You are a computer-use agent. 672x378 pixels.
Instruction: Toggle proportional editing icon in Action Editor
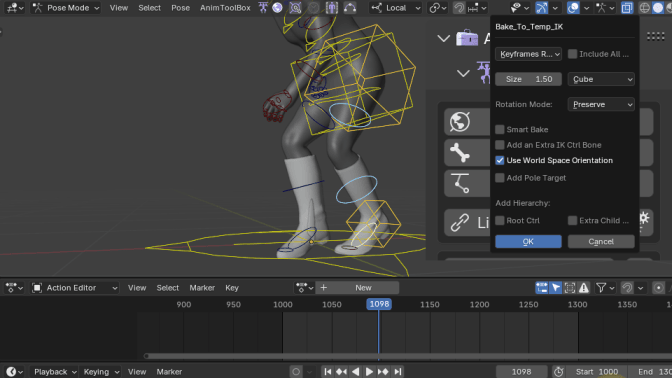658,288
